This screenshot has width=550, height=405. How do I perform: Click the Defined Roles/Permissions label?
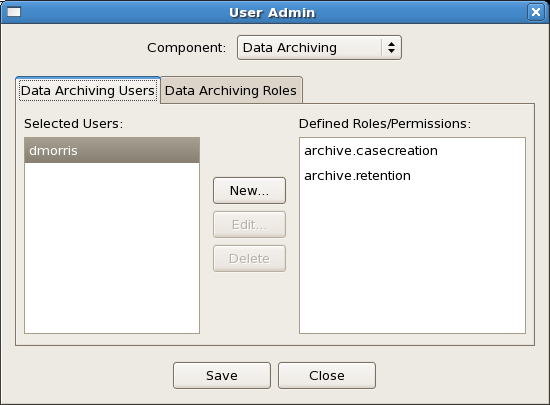pos(385,123)
